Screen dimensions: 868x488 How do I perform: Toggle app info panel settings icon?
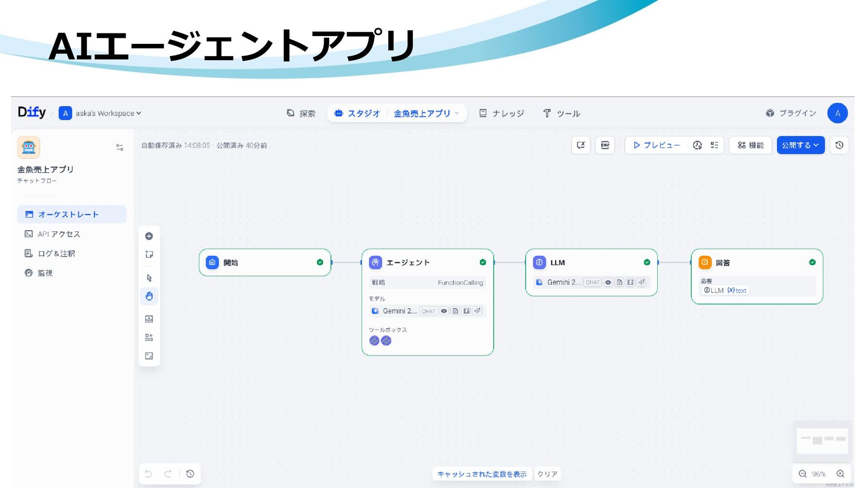tap(119, 147)
